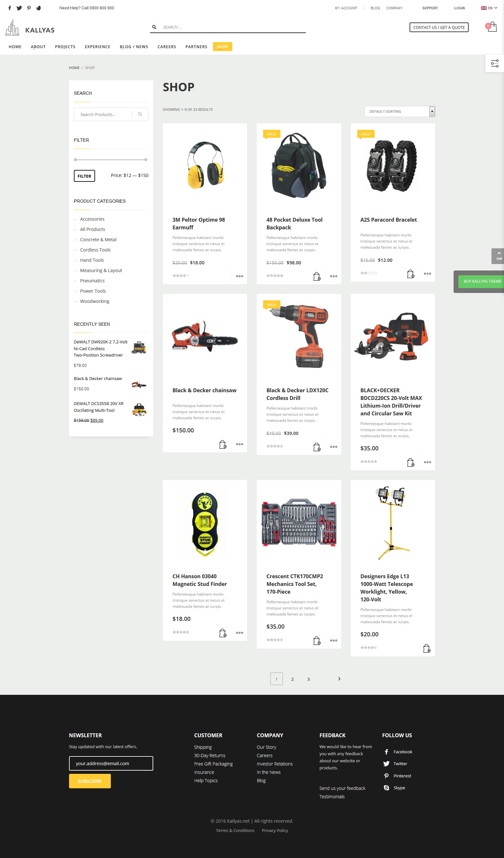Click the Kallyas logo
The height and width of the screenshot is (858, 504).
[x=30, y=28]
